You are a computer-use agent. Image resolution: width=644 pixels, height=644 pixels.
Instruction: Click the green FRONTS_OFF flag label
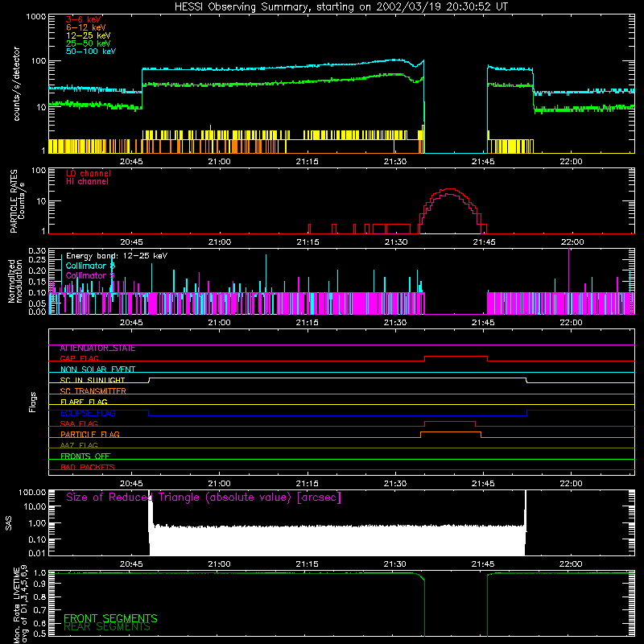(x=85, y=456)
